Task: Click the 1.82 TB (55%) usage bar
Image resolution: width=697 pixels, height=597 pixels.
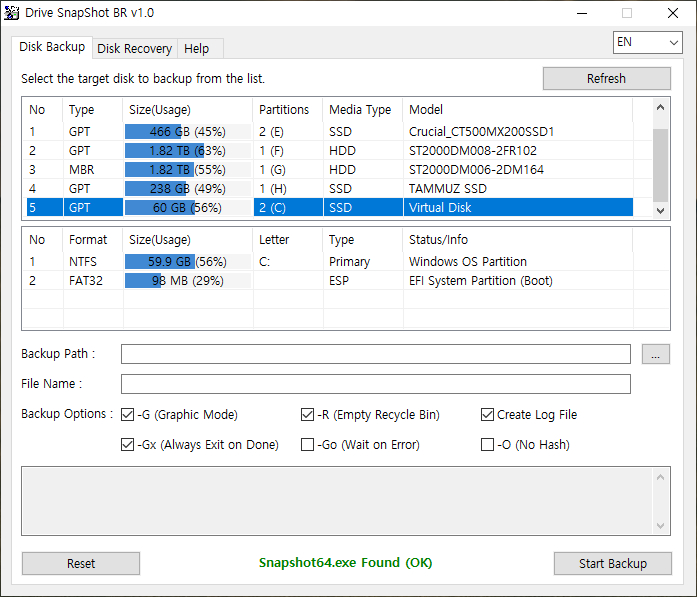Action: pyautogui.click(x=188, y=170)
